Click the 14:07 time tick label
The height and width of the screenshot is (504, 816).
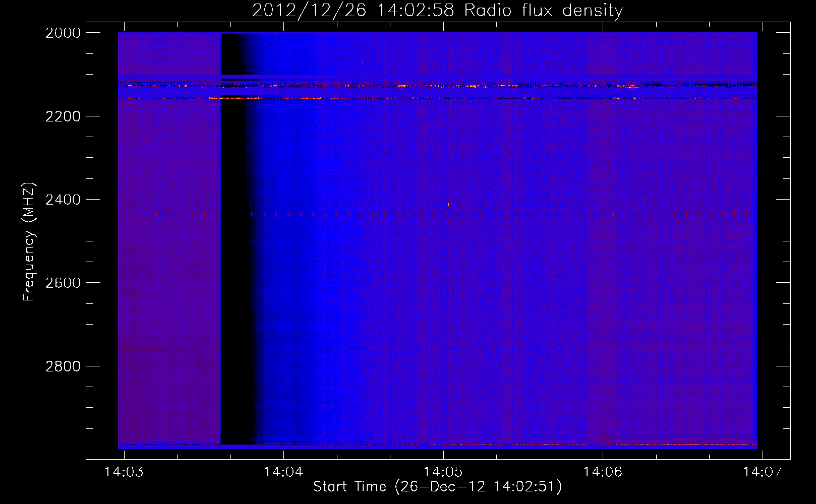[x=763, y=472]
